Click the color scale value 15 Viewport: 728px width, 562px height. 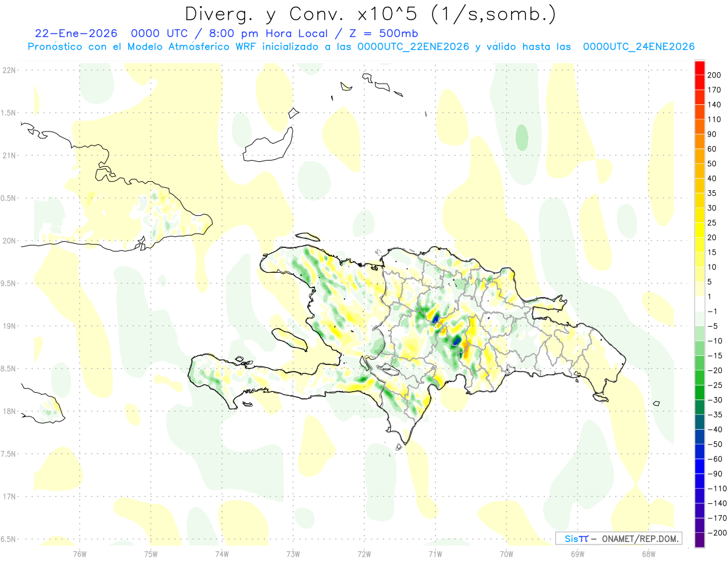pos(712,252)
